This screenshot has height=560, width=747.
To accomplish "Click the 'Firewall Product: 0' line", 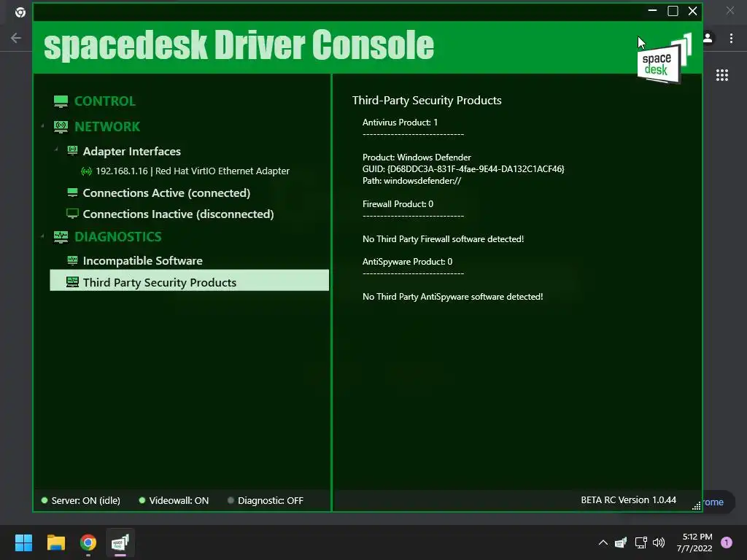I will (398, 204).
